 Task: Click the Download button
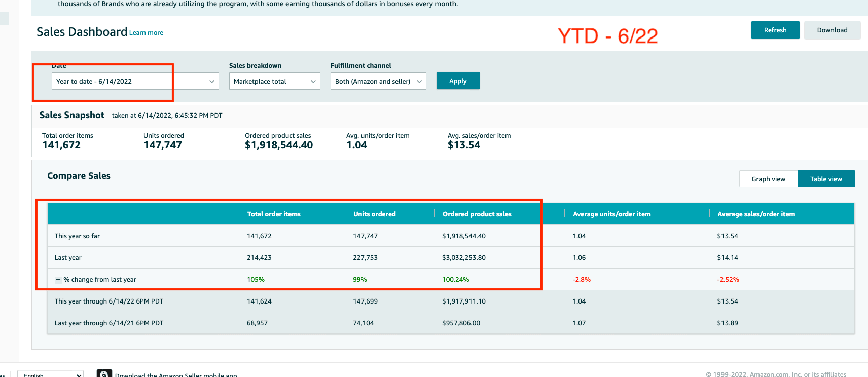(x=832, y=30)
